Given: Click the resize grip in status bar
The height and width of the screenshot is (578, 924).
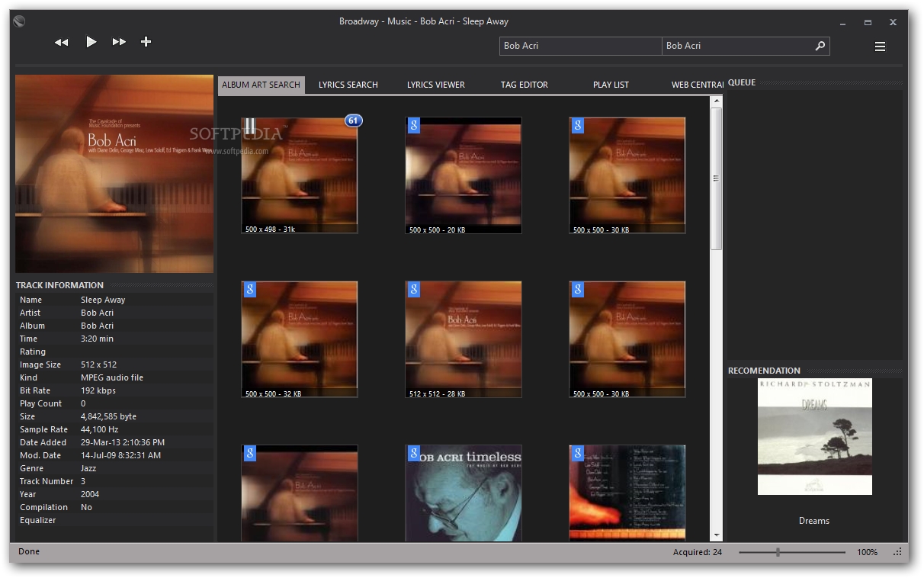Looking at the screenshot, I should pos(897,552).
